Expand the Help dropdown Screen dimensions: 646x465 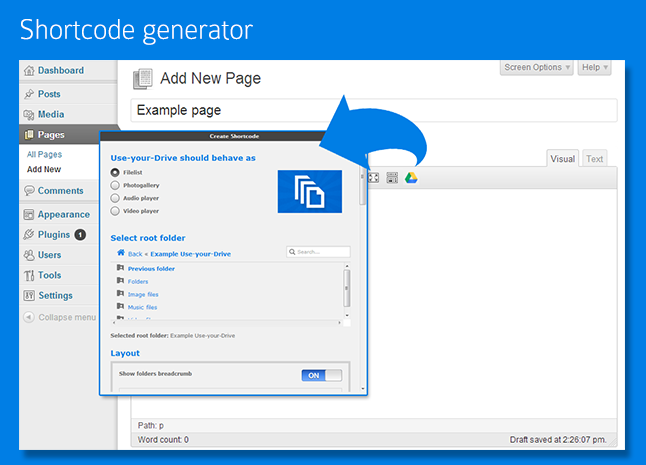(x=595, y=68)
